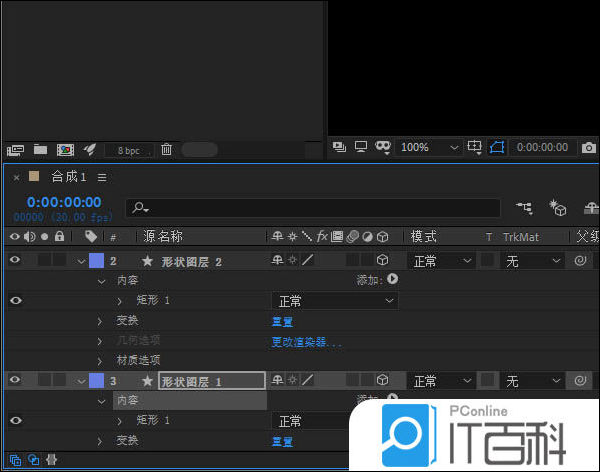Create a new composition icon

pyautogui.click(x=65, y=150)
